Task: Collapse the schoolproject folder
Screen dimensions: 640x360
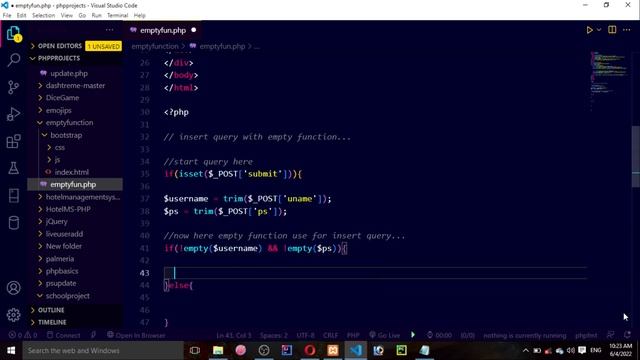Action: [x=67, y=296]
